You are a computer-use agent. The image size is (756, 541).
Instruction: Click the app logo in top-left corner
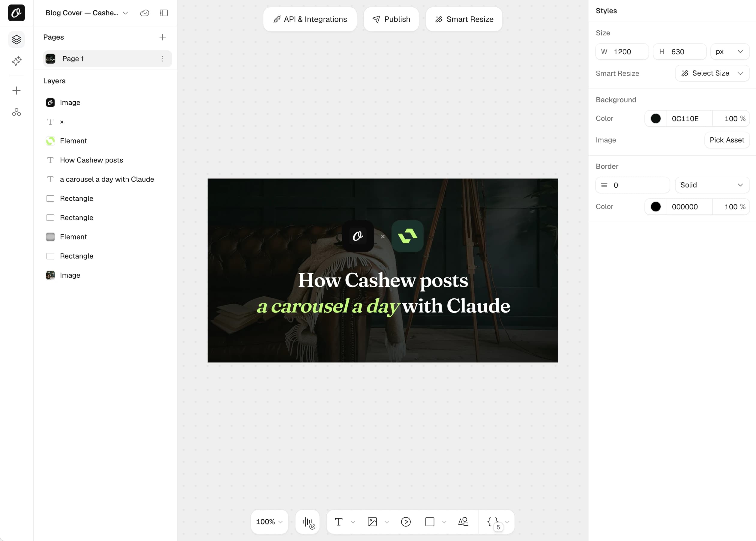click(16, 13)
